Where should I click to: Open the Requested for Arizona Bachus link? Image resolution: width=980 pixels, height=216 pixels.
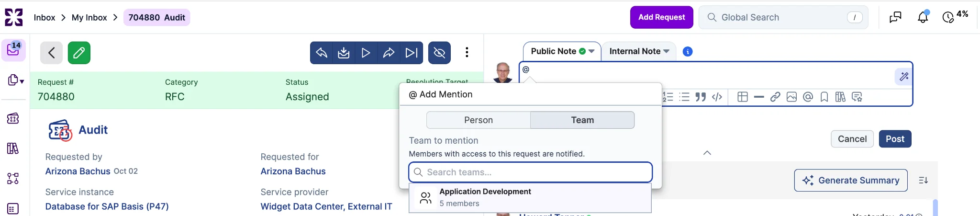tap(293, 171)
